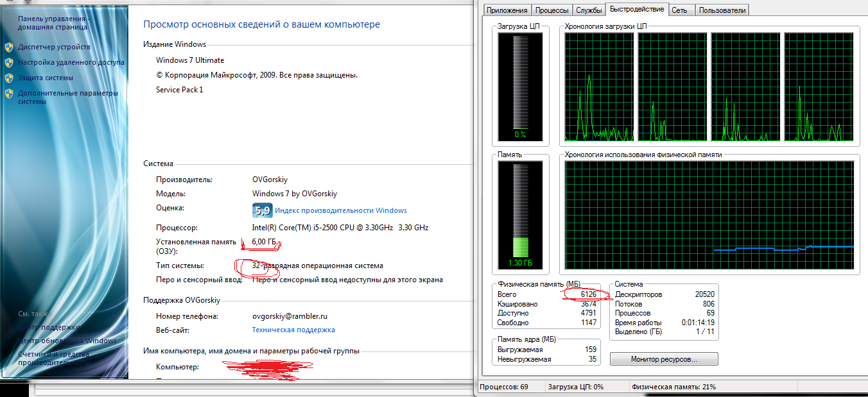
Task: Click the shield icon beside Дополнительные параметры системы
Action: pyautogui.click(x=9, y=93)
